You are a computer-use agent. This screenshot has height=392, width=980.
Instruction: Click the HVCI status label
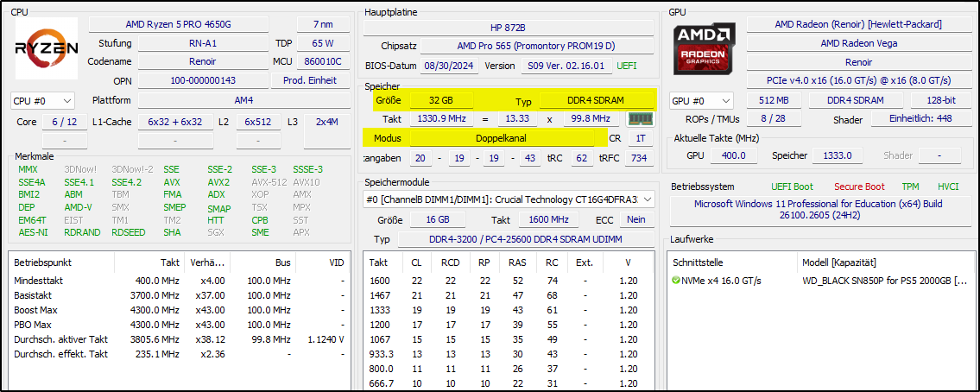947,187
